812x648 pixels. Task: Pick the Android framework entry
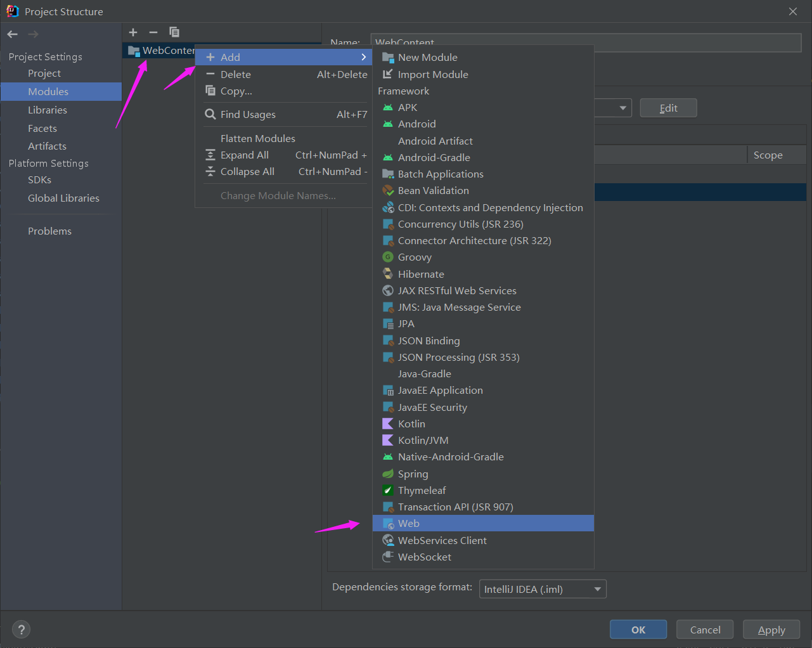tap(483, 124)
